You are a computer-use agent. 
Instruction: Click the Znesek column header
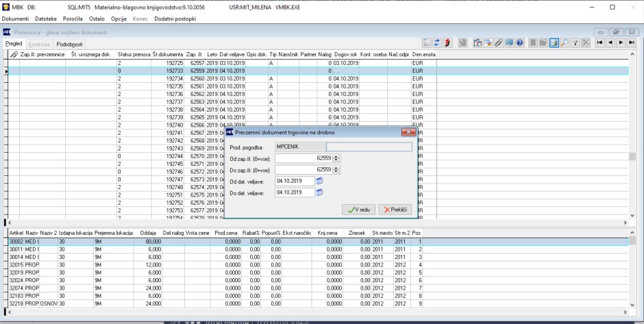357,233
